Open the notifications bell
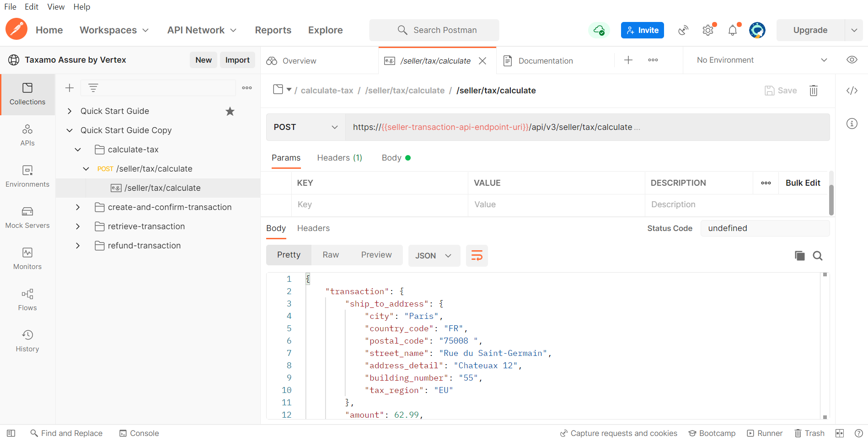Viewport: 868px width, 441px height. coord(733,30)
